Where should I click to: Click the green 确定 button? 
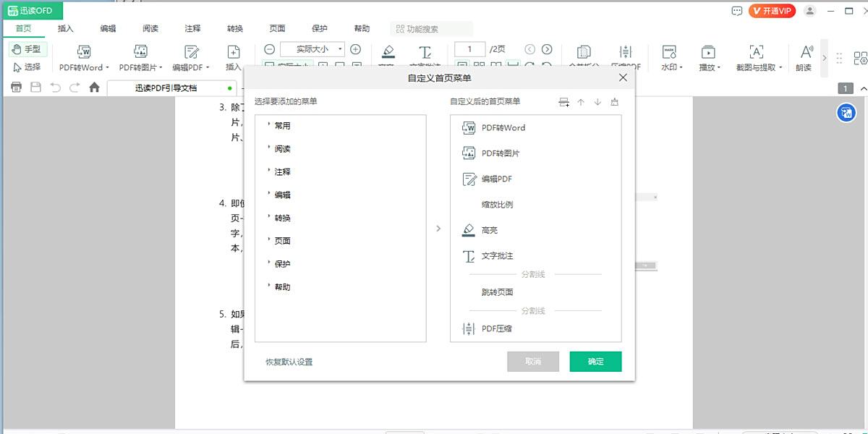[595, 362]
